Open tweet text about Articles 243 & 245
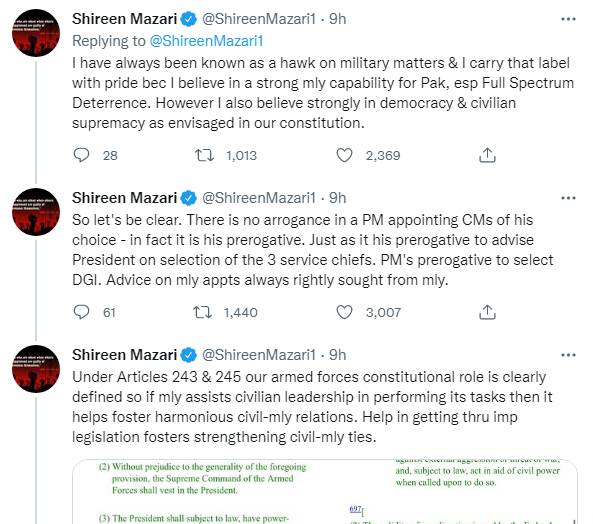The width and height of the screenshot is (593, 524). [312, 407]
